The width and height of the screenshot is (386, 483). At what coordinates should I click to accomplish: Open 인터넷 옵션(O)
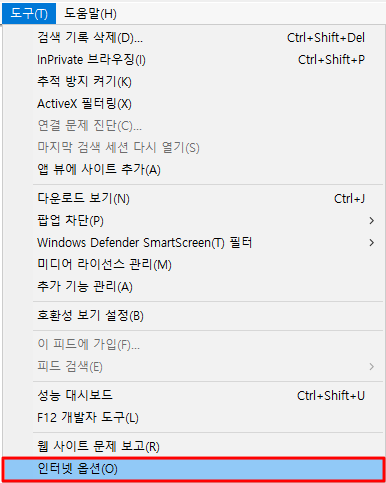click(193, 469)
